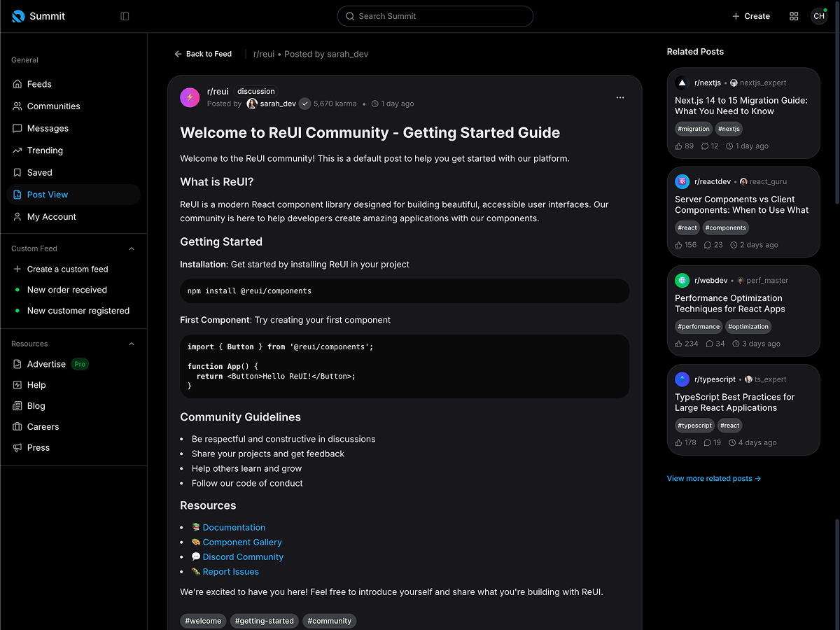The width and height of the screenshot is (840, 630).
Task: Click the Back to Feed link
Action: coord(203,54)
